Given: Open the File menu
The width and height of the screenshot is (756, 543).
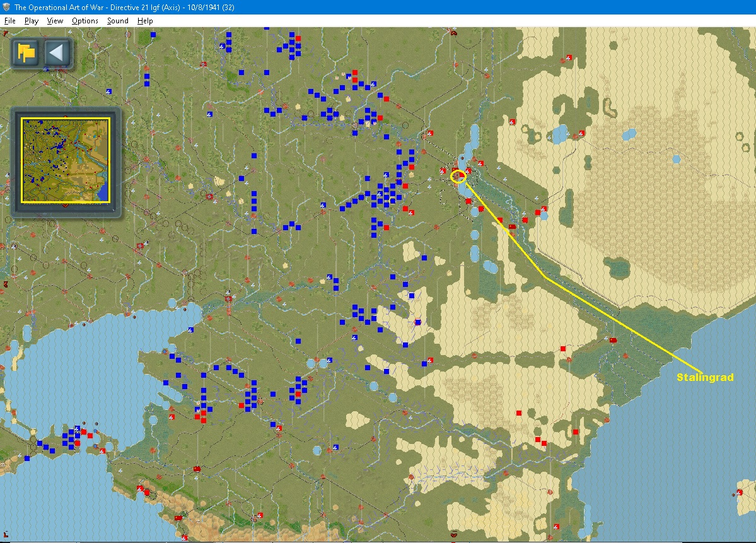Looking at the screenshot, I should pyautogui.click(x=9, y=21).
